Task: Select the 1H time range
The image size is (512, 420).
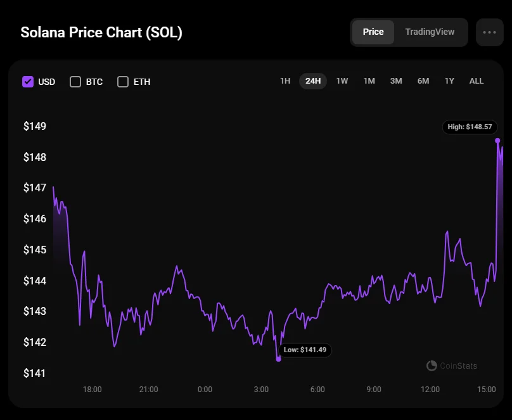Action: tap(285, 81)
